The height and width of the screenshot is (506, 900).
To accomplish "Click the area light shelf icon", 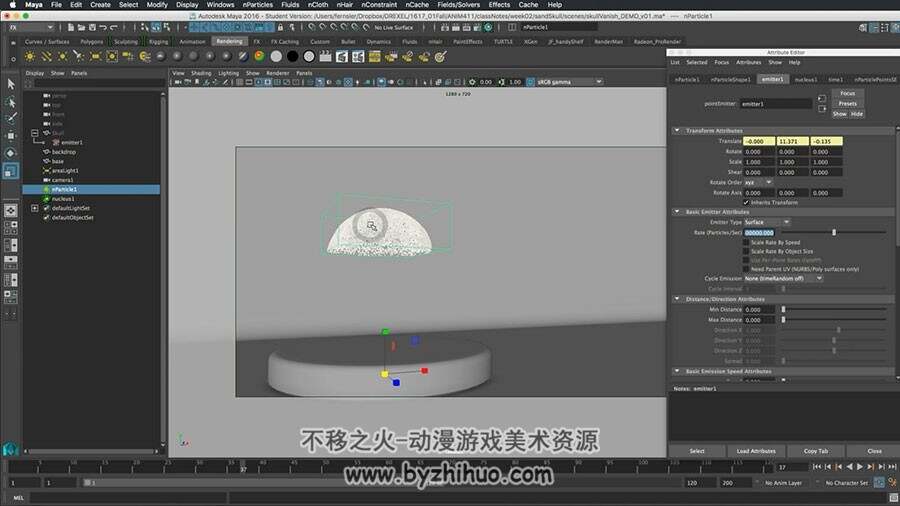I will (95, 56).
